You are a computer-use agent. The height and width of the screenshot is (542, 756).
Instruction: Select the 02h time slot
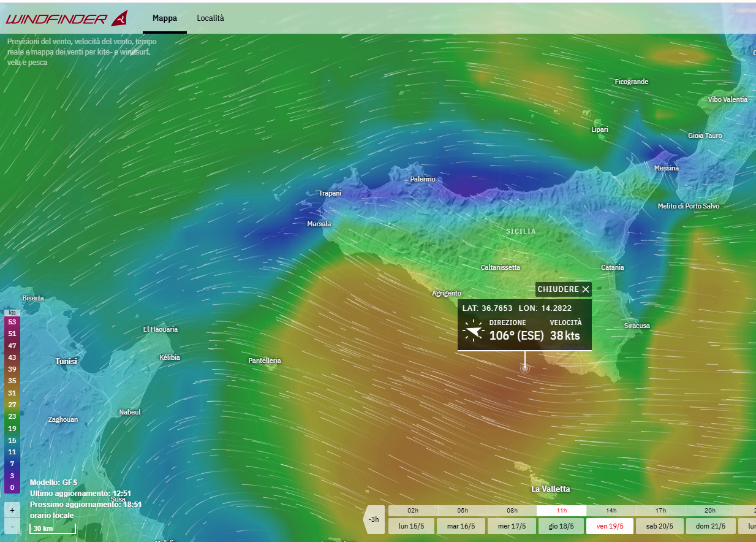(x=413, y=510)
